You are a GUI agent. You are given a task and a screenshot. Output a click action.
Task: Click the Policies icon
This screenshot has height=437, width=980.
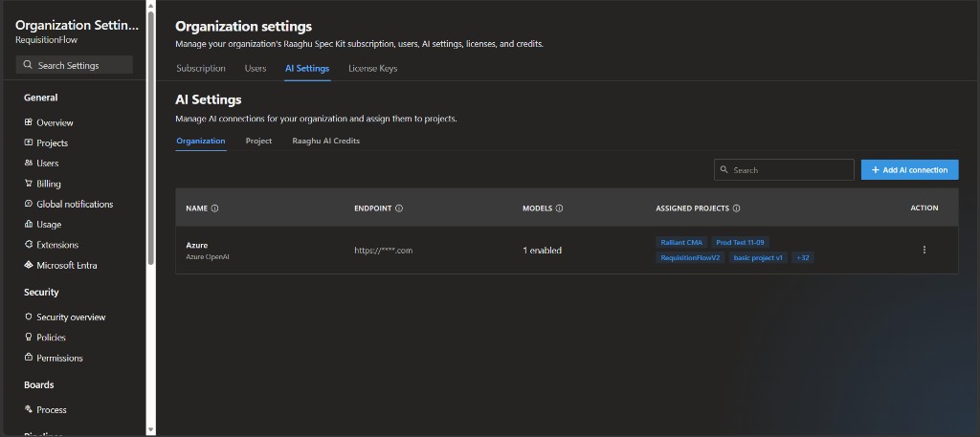pyautogui.click(x=28, y=338)
